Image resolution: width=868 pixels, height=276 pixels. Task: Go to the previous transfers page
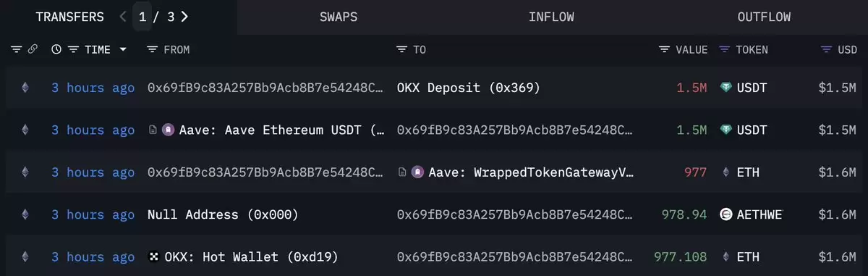(x=123, y=17)
